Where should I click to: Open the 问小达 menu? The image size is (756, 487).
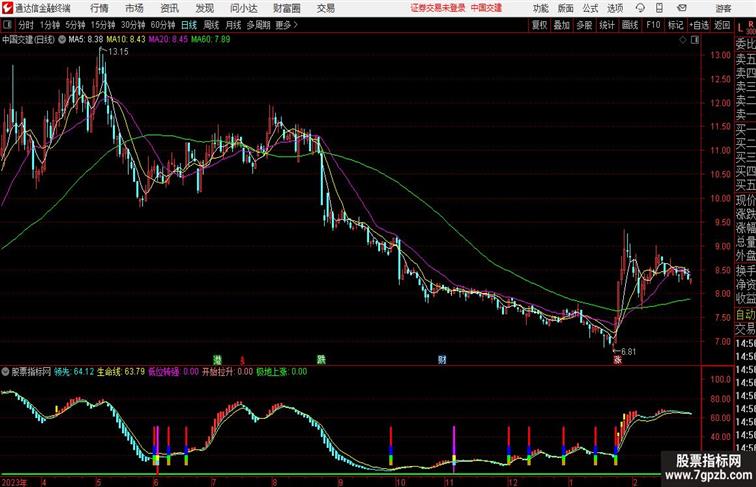[243, 8]
